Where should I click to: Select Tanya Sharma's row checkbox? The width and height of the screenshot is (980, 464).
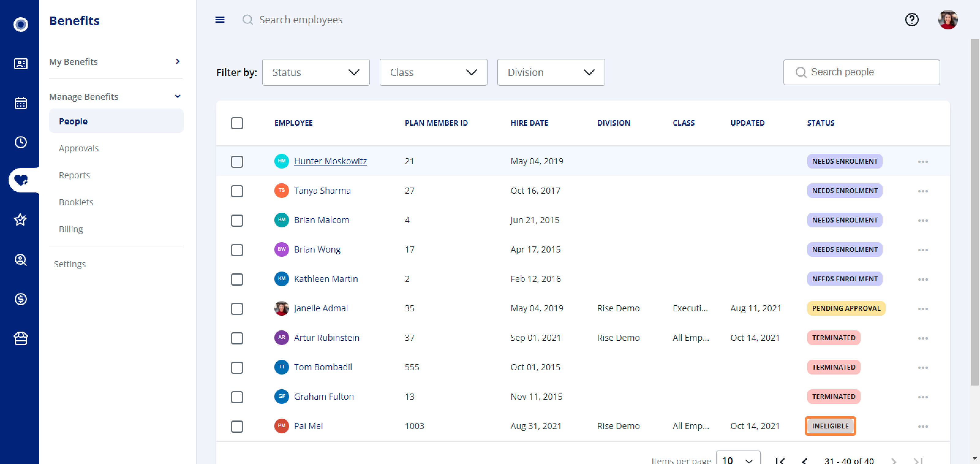point(237,191)
